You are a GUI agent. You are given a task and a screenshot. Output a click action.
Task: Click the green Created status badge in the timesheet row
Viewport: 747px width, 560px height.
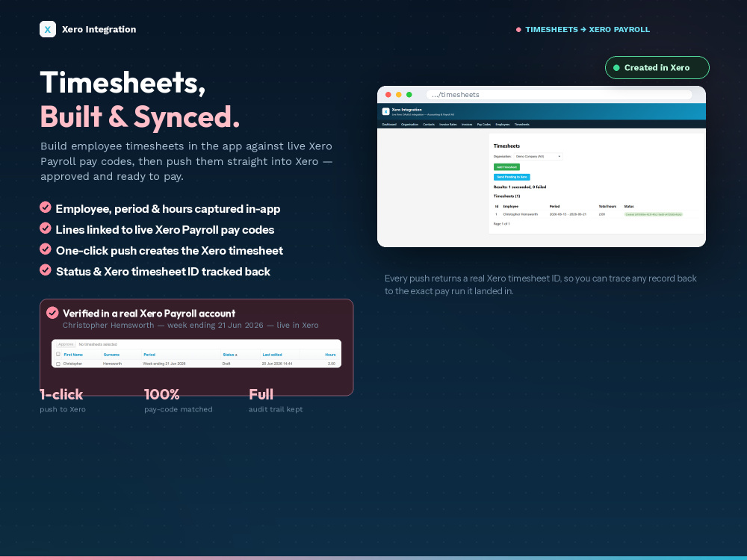pyautogui.click(x=654, y=214)
